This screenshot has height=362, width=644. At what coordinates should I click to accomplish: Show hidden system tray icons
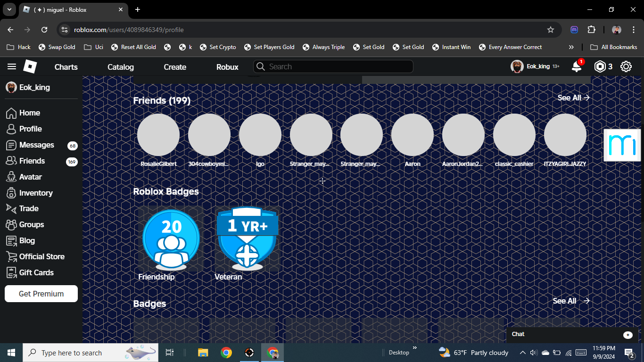pos(522,353)
